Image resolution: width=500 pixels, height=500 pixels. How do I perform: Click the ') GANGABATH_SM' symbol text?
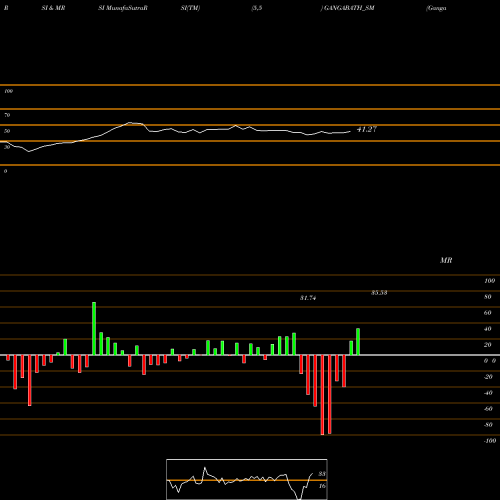tap(347, 8)
